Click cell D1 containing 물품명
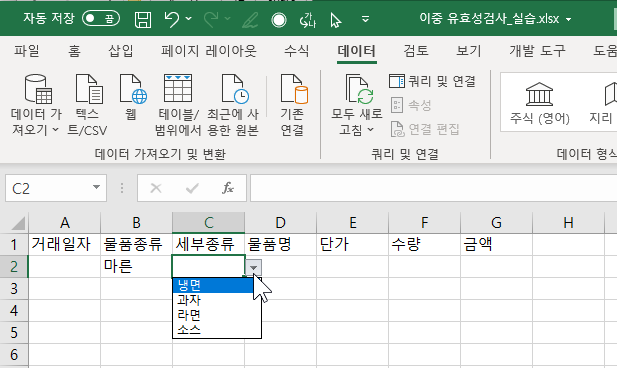 pyautogui.click(x=280, y=244)
